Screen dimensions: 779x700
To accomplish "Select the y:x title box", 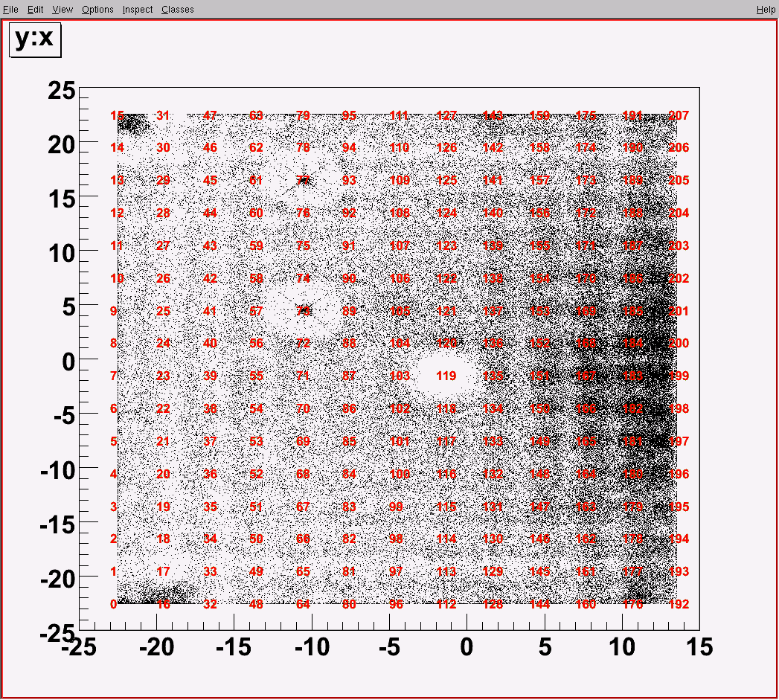I will click(35, 39).
